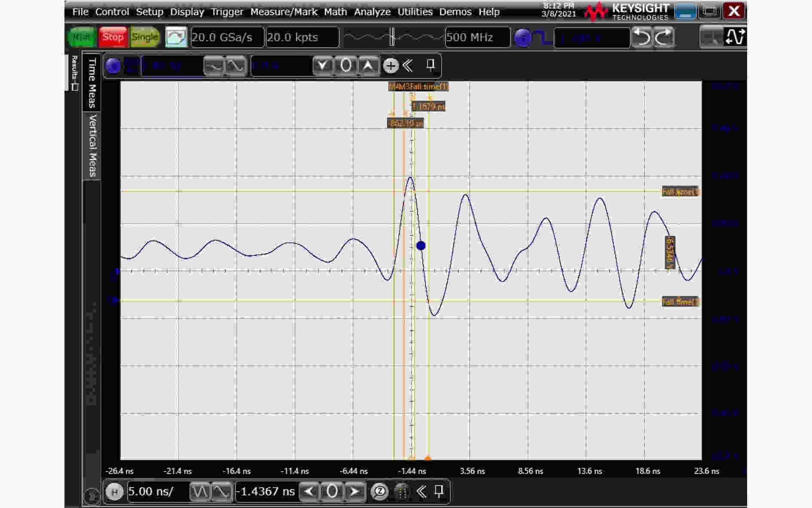Click the horizontal zoom-out waveform icon
This screenshot has width=812, height=508.
(x=200, y=491)
